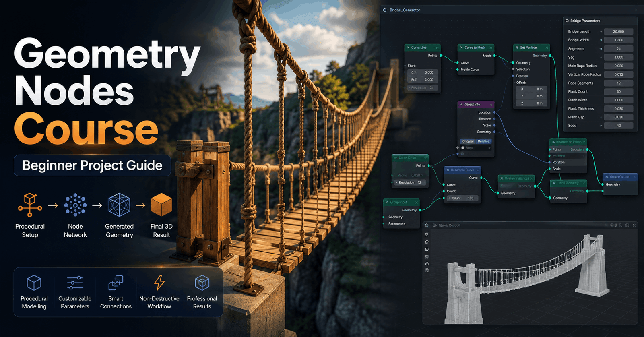The width and height of the screenshot is (644, 337).
Task: Select Relative mode in Object Info node
Action: 483,141
